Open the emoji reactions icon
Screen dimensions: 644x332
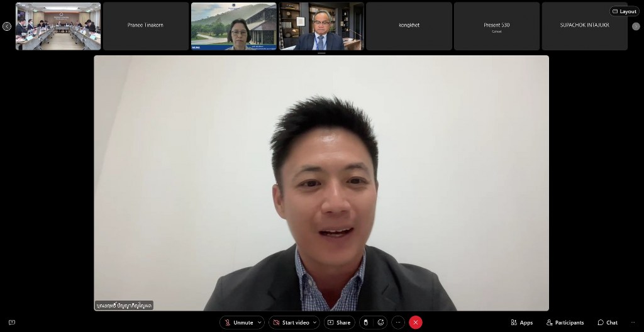(x=380, y=323)
